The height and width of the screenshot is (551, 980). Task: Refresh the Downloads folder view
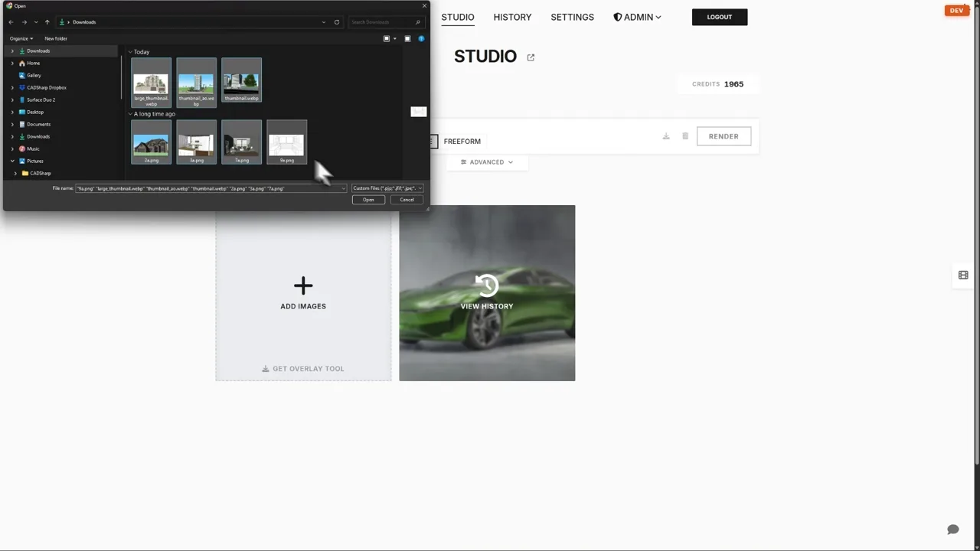[336, 22]
